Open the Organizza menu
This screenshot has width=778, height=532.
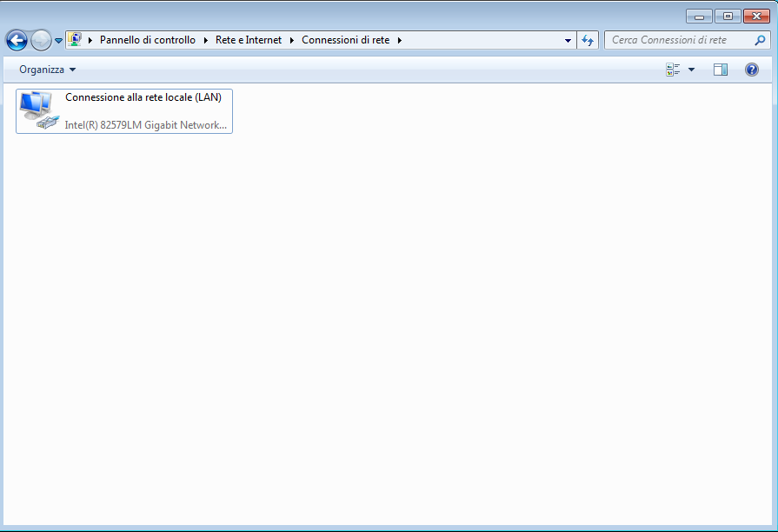point(47,70)
